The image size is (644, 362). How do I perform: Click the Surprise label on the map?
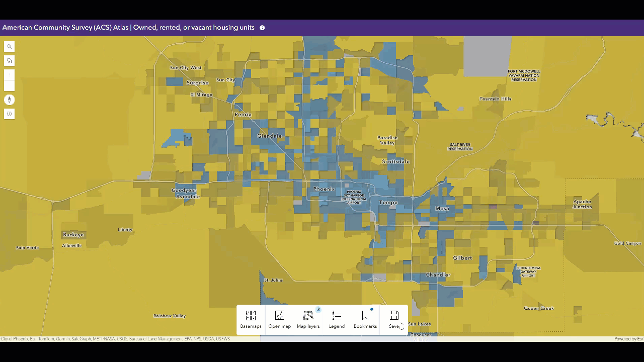pos(197,83)
